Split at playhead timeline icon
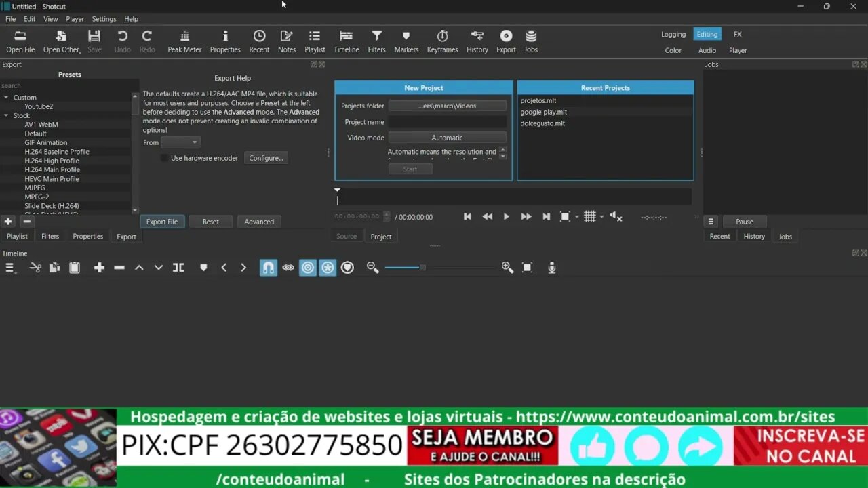This screenshot has height=488, width=868. [x=178, y=268]
